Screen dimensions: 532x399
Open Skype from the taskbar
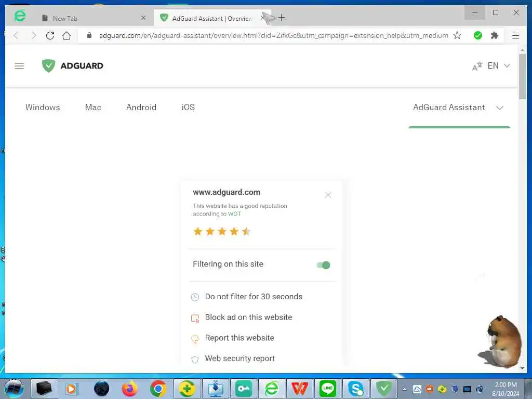click(x=355, y=389)
